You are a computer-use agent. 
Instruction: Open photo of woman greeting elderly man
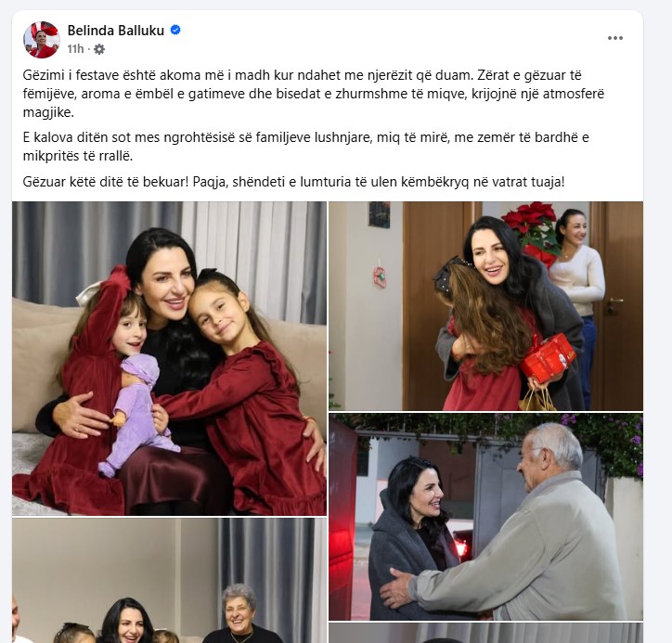click(x=486, y=517)
